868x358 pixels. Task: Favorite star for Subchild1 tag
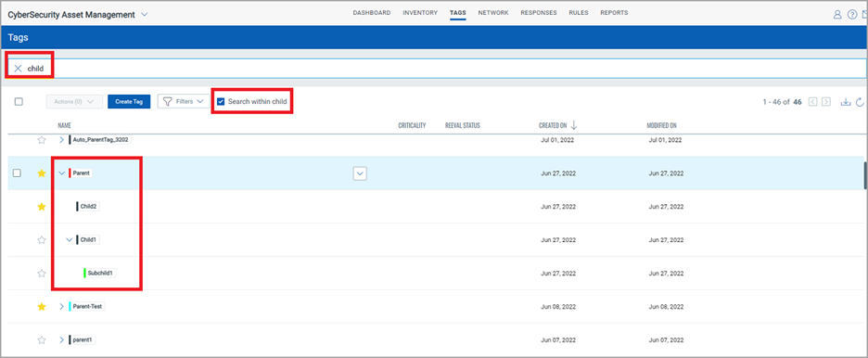[x=42, y=273]
